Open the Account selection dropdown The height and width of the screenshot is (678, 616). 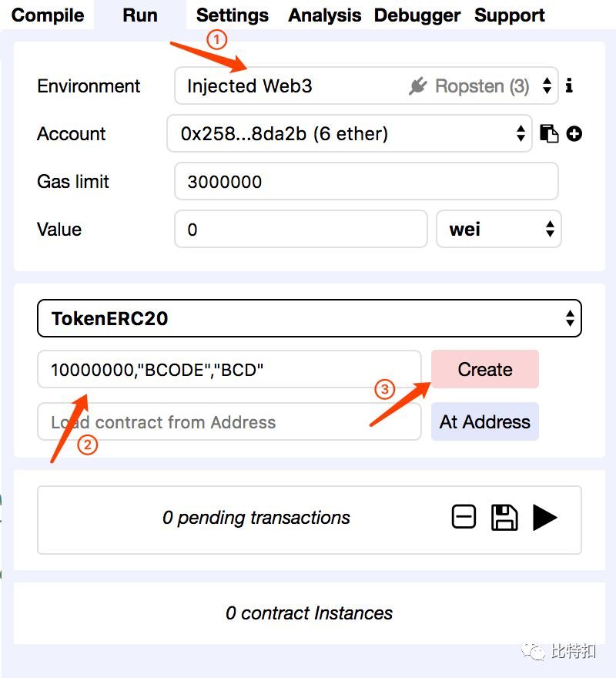coord(350,133)
